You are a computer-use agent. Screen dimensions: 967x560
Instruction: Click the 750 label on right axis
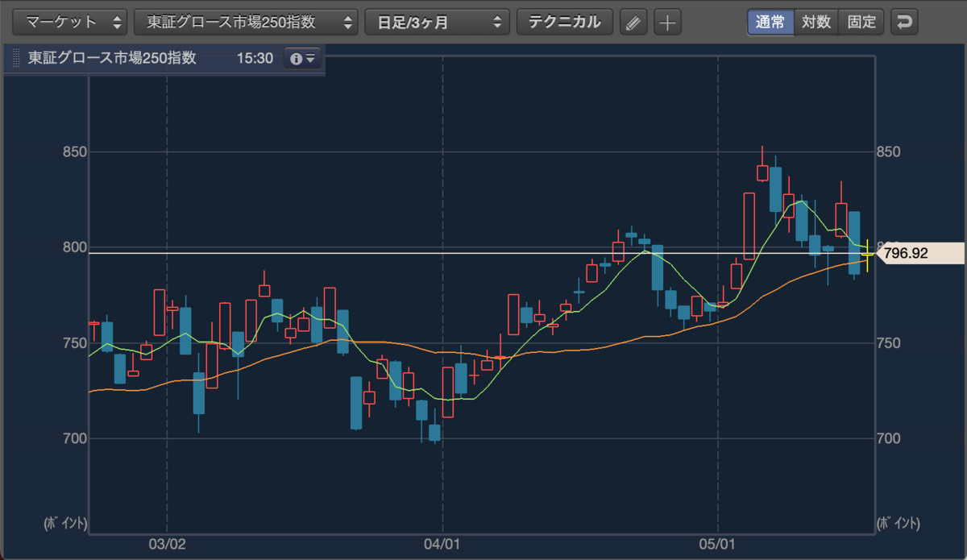click(890, 343)
